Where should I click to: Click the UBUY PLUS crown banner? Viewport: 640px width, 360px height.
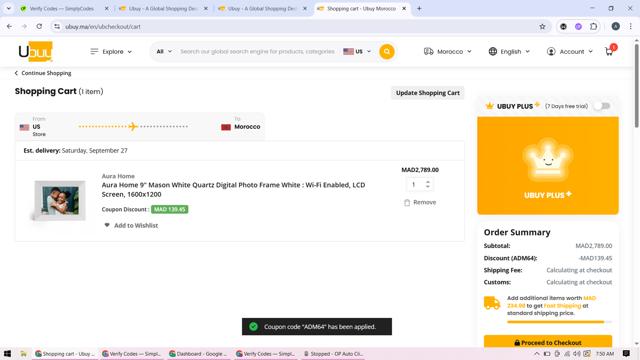pyautogui.click(x=548, y=165)
